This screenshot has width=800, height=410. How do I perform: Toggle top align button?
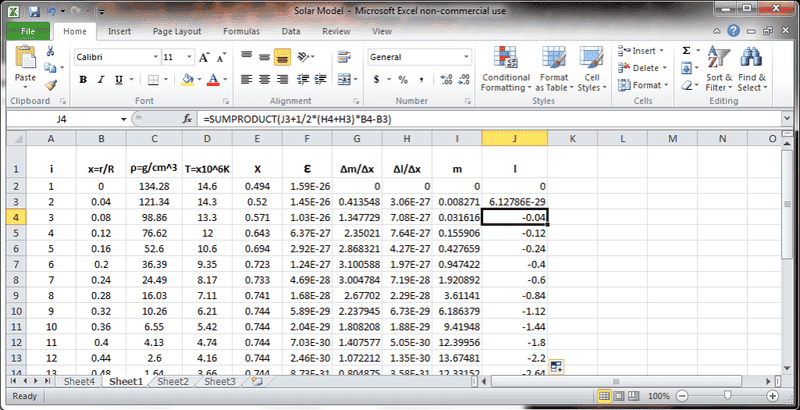coord(247,56)
